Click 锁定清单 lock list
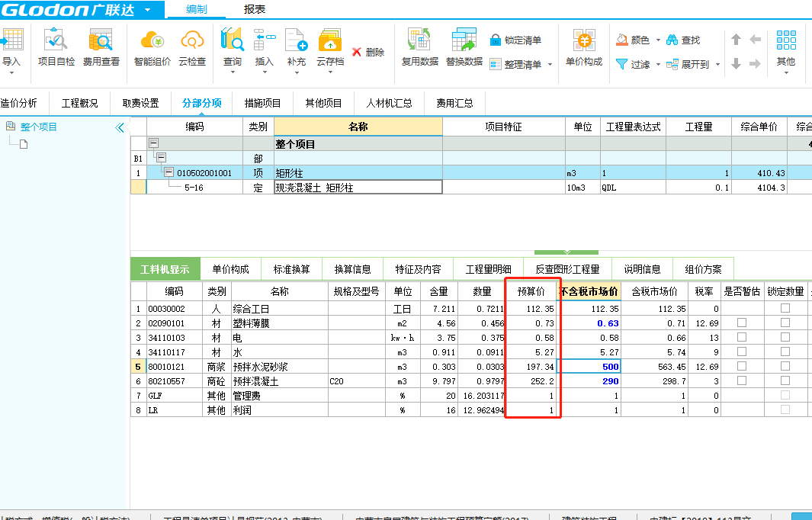This screenshot has width=812, height=520. point(515,40)
